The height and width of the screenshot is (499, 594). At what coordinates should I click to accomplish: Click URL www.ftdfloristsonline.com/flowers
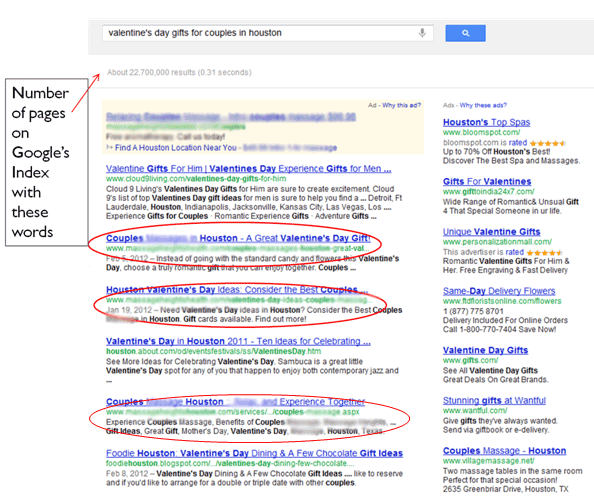coord(502,301)
